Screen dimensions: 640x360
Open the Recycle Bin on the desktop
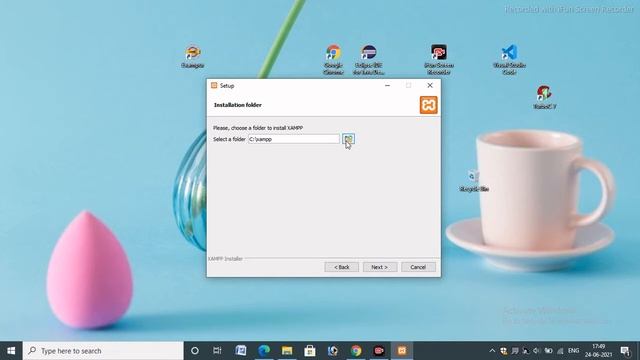click(474, 181)
